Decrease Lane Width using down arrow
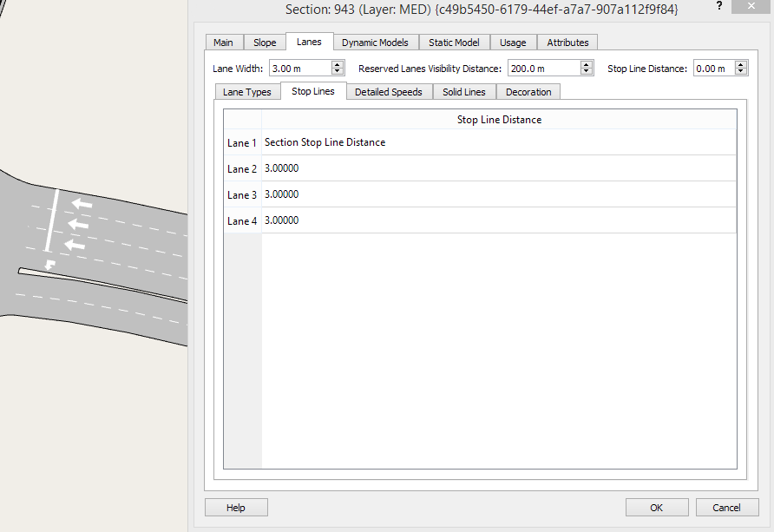This screenshot has width=774, height=532. click(337, 72)
